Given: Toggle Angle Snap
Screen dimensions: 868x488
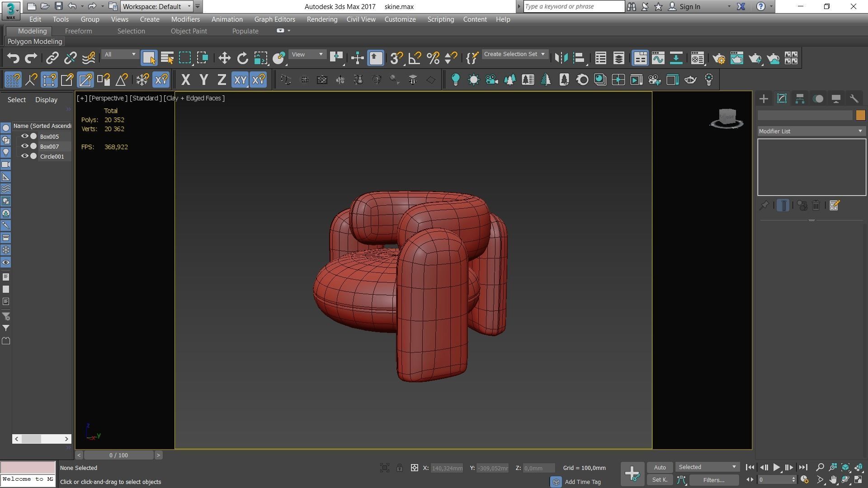Looking at the screenshot, I should [415, 58].
